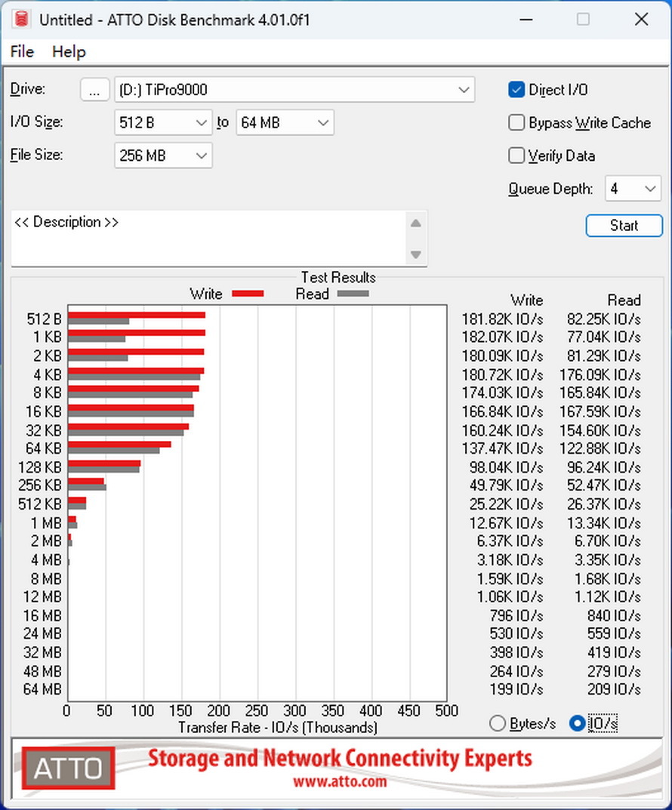
Task: Click the ATTO logo in the banner
Action: (68, 768)
